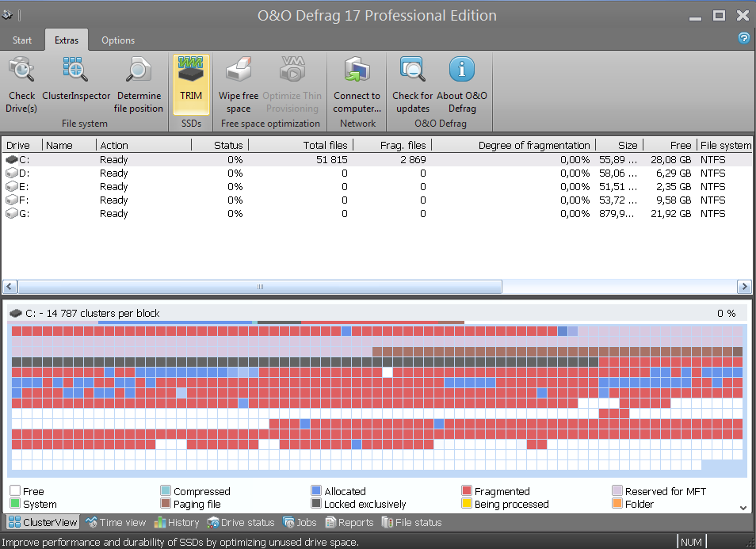The width and height of the screenshot is (756, 549).
Task: Click the Allocated legend color swatch
Action: [x=316, y=490]
